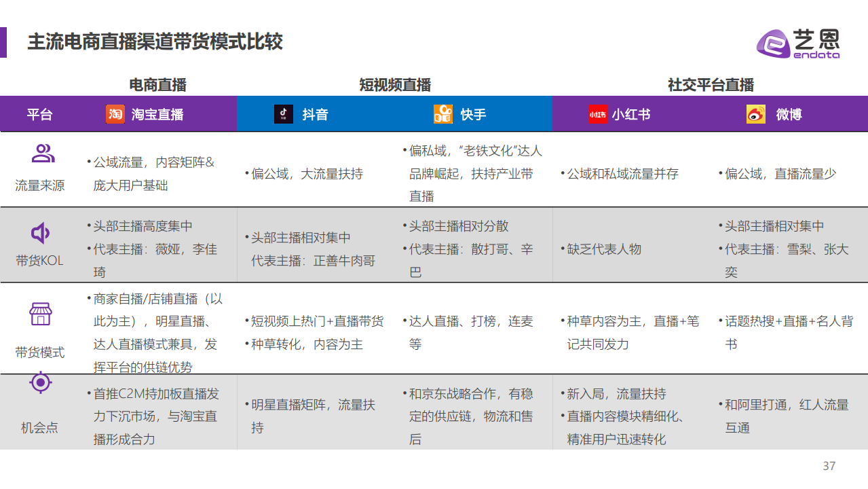Click the cell 缺乏代表人物

click(x=601, y=249)
